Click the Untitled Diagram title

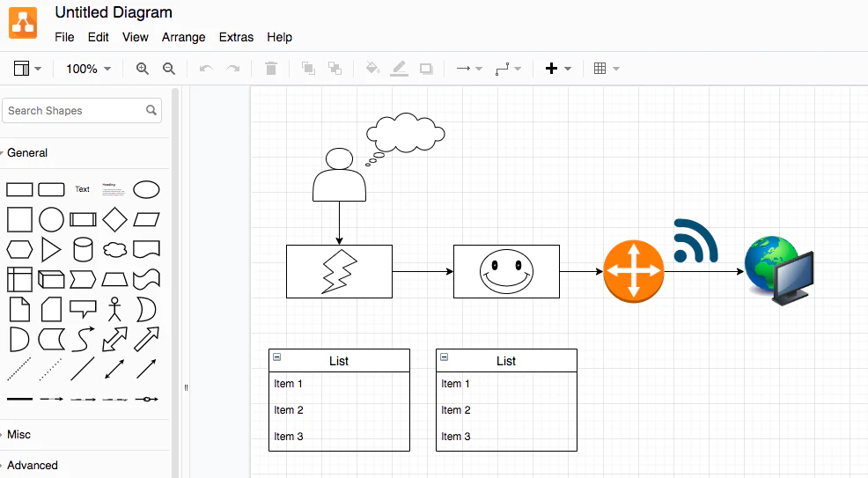pos(114,12)
